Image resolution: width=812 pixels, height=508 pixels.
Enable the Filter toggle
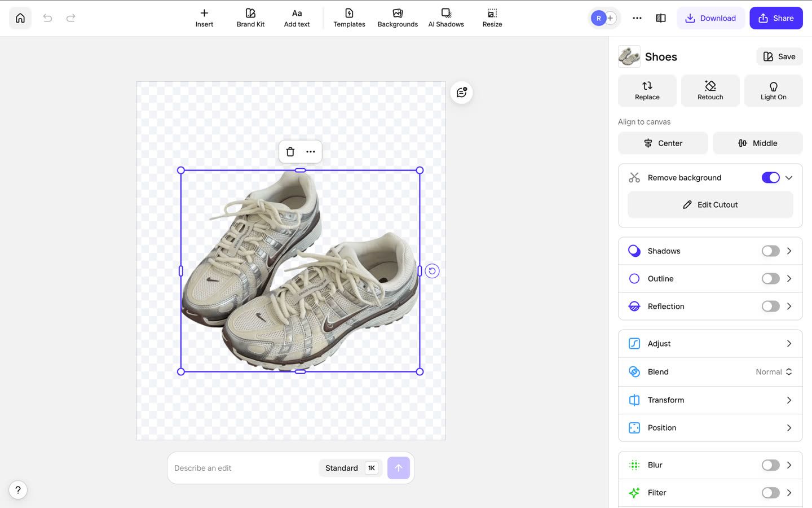tap(770, 493)
